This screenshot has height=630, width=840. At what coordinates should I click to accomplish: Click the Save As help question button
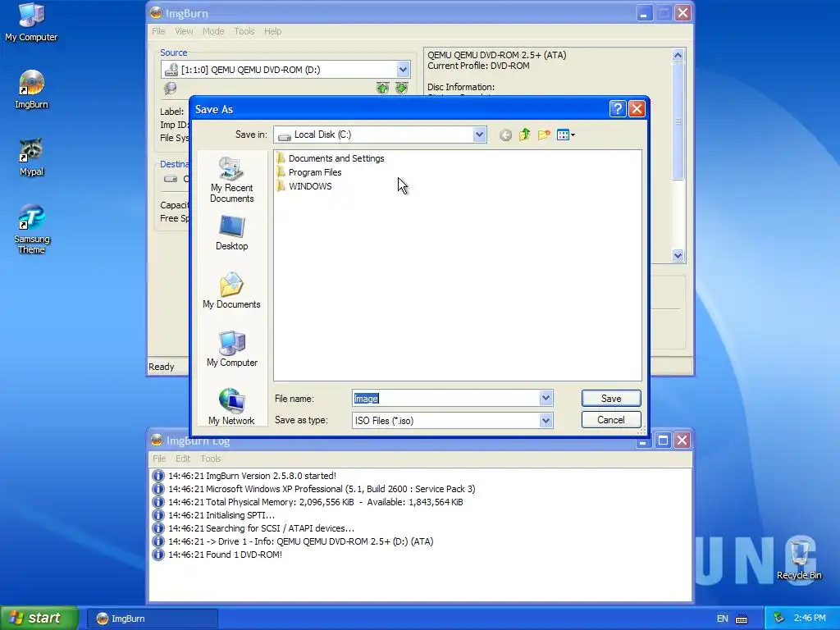pos(618,109)
